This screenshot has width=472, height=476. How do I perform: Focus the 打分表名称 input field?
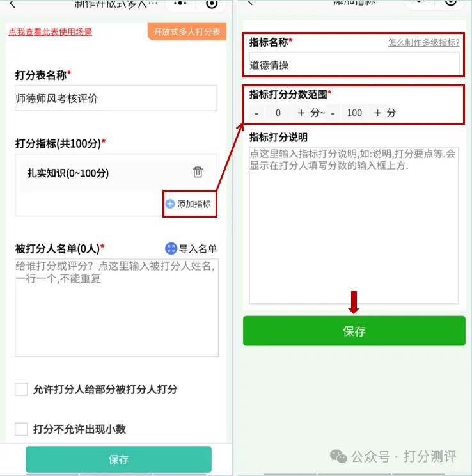[x=116, y=99]
